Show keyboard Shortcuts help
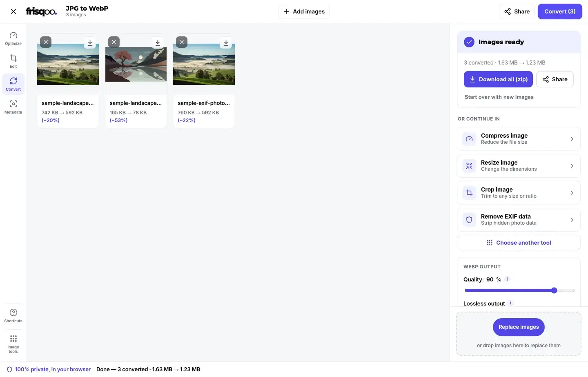 click(13, 316)
